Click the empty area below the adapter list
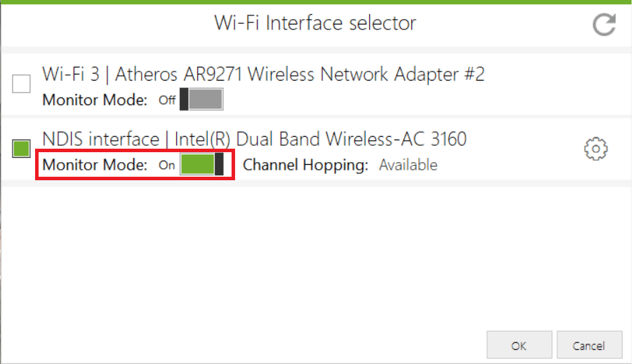Viewport: 633px width, 364px height. (x=315, y=254)
